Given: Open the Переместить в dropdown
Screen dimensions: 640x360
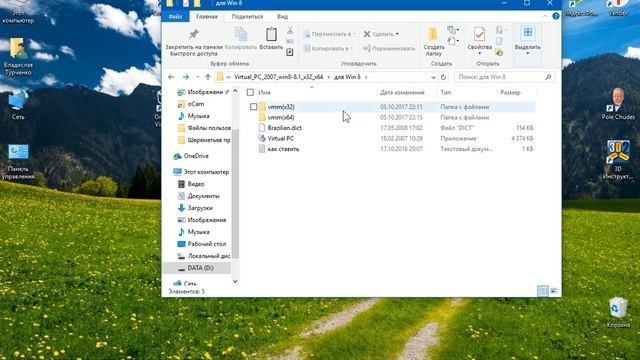Looking at the screenshot, I should 329,34.
